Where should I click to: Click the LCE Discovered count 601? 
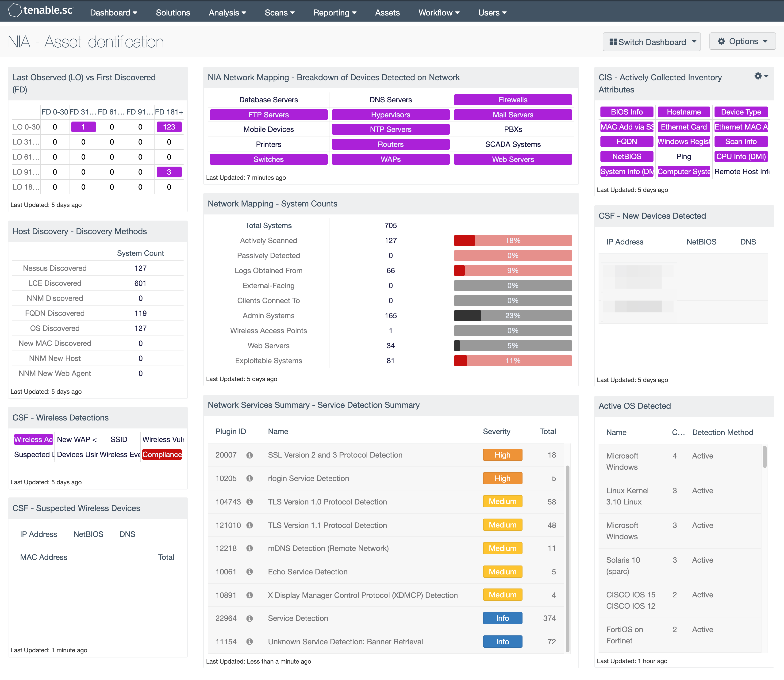(140, 283)
